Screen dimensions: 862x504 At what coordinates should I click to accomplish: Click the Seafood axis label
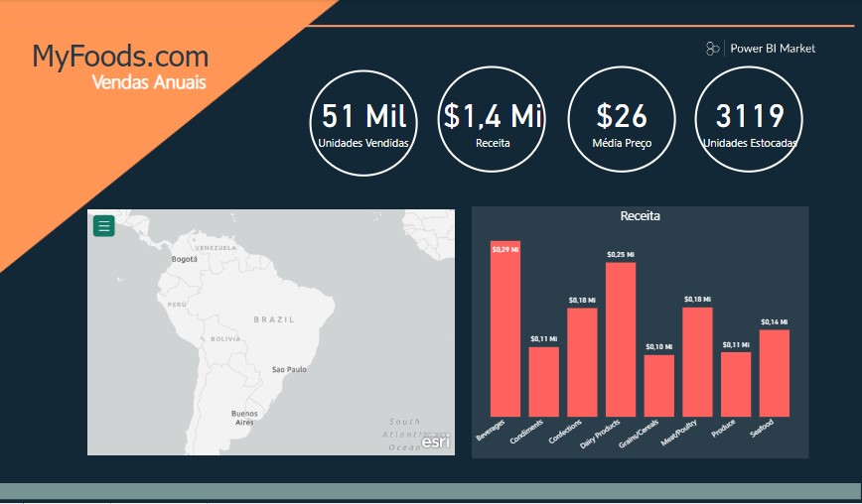[x=762, y=429]
